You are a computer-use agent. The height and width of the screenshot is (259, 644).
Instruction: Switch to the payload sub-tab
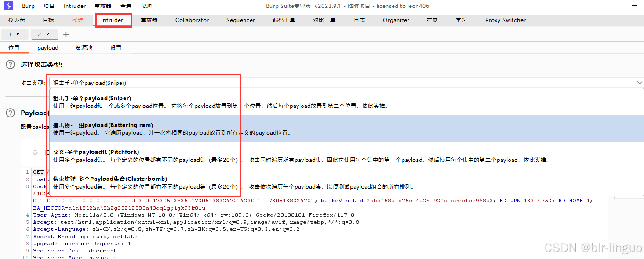click(x=48, y=48)
